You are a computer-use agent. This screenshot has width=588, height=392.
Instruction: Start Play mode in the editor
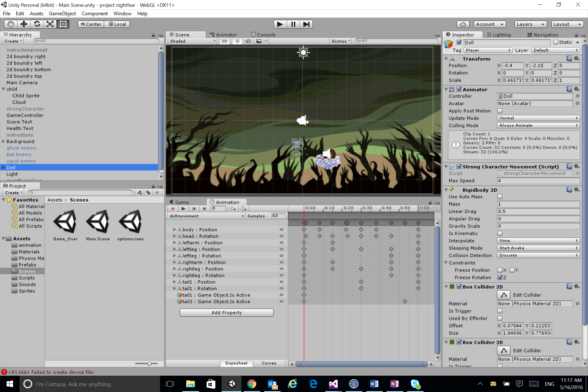280,24
